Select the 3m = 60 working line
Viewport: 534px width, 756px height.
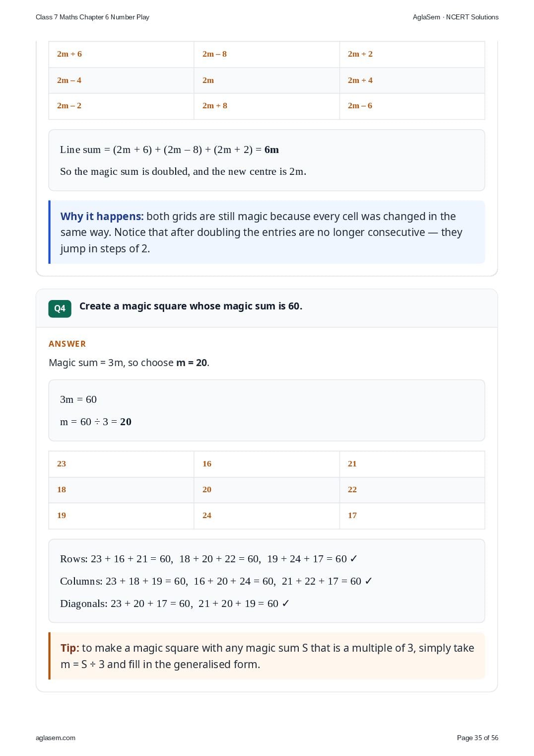(78, 399)
